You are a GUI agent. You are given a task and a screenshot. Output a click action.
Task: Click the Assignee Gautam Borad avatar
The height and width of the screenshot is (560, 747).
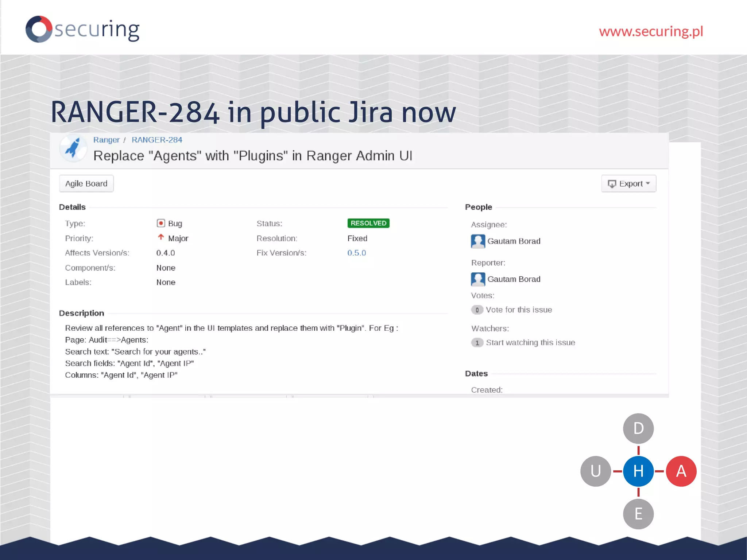point(478,241)
